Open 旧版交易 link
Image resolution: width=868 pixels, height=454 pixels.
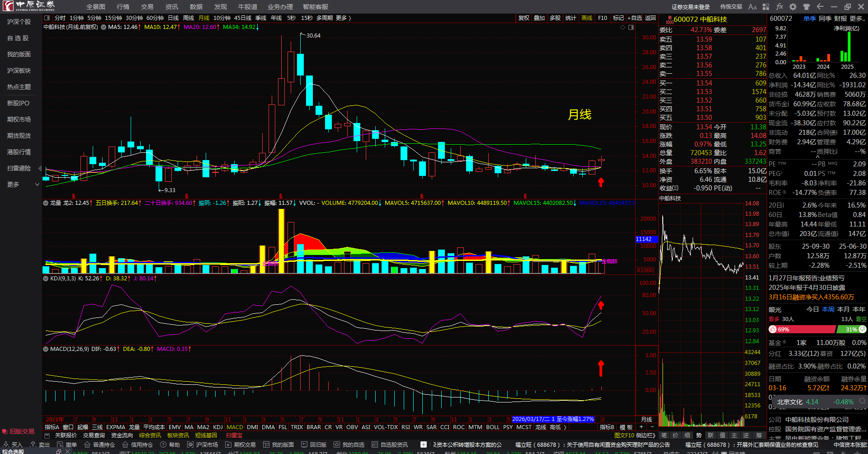(19, 431)
